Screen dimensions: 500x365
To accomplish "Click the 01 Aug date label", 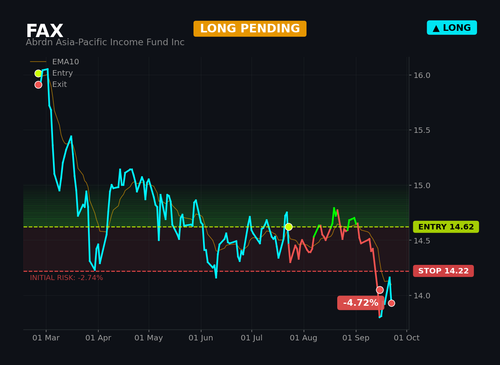I will click(x=304, y=338).
